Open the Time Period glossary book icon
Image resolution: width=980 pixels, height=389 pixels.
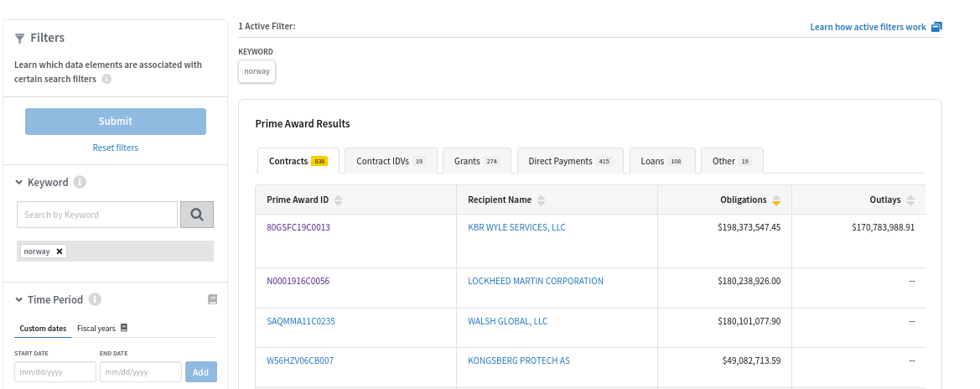pyautogui.click(x=212, y=299)
